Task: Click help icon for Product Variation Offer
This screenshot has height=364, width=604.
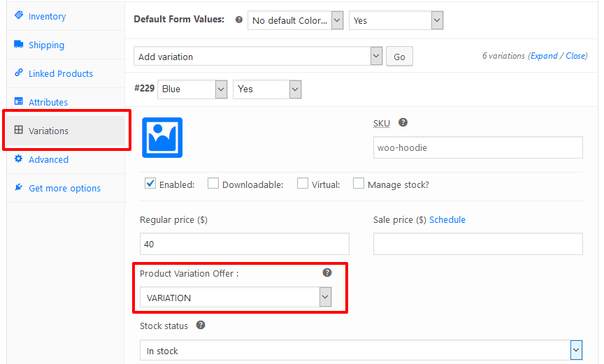Action: click(x=327, y=272)
